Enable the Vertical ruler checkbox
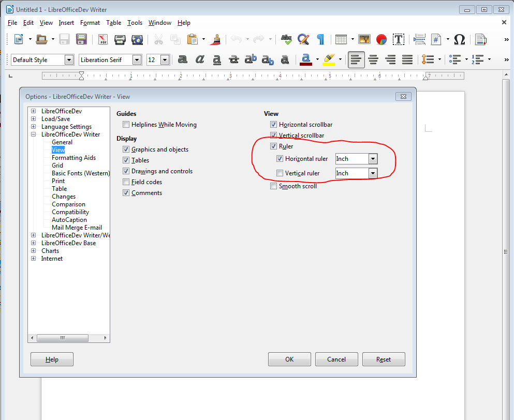Viewport: 514px width, 420px height. 280,173
